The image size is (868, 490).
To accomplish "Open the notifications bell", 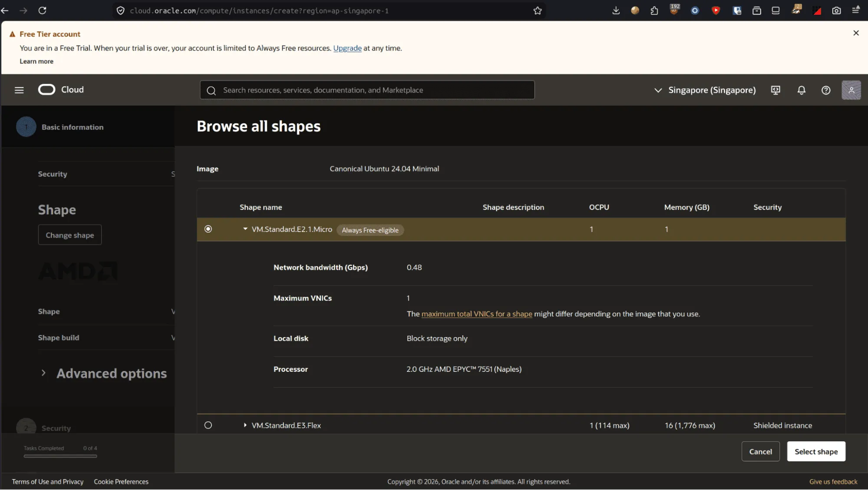I will click(x=802, y=90).
